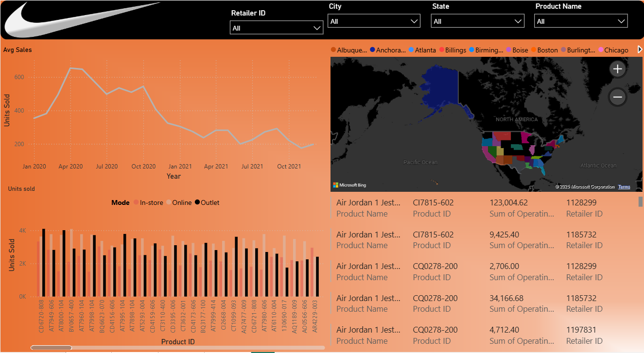
Task: Open the State filter dropdown
Action: pos(517,20)
